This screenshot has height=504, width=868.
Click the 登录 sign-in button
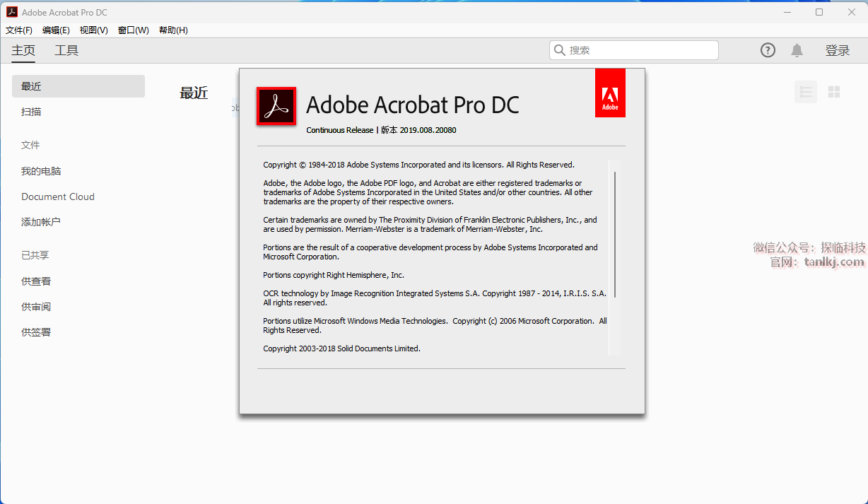838,50
